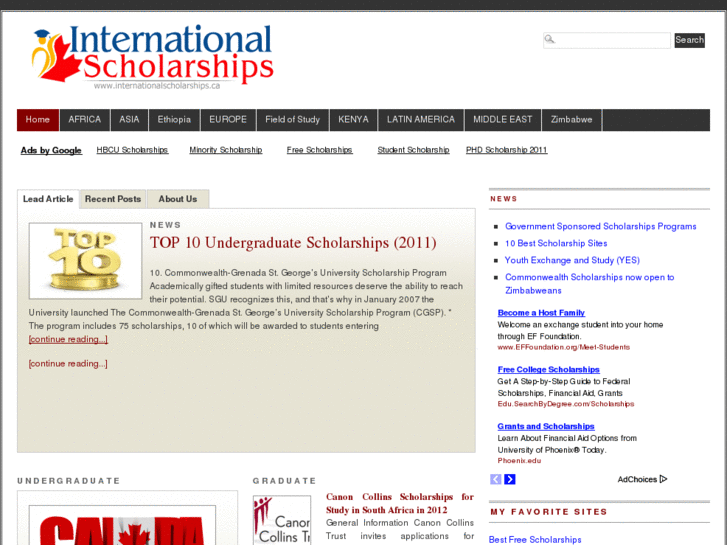Click the next ad arrow

(510, 479)
